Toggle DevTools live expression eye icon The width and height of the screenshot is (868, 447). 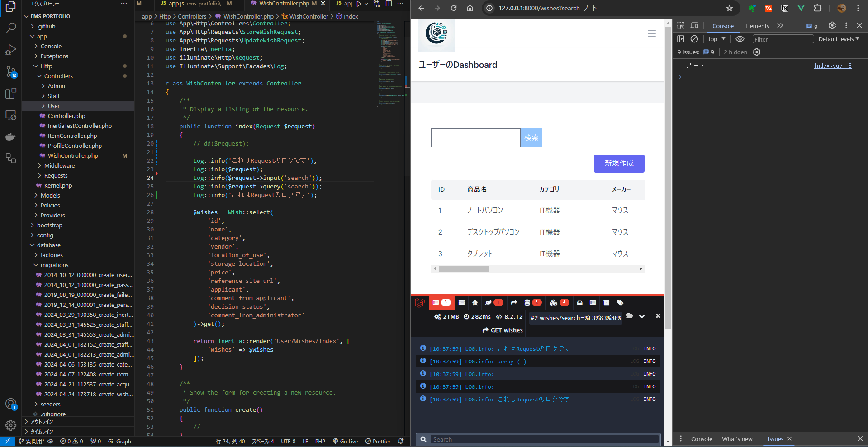pos(740,39)
